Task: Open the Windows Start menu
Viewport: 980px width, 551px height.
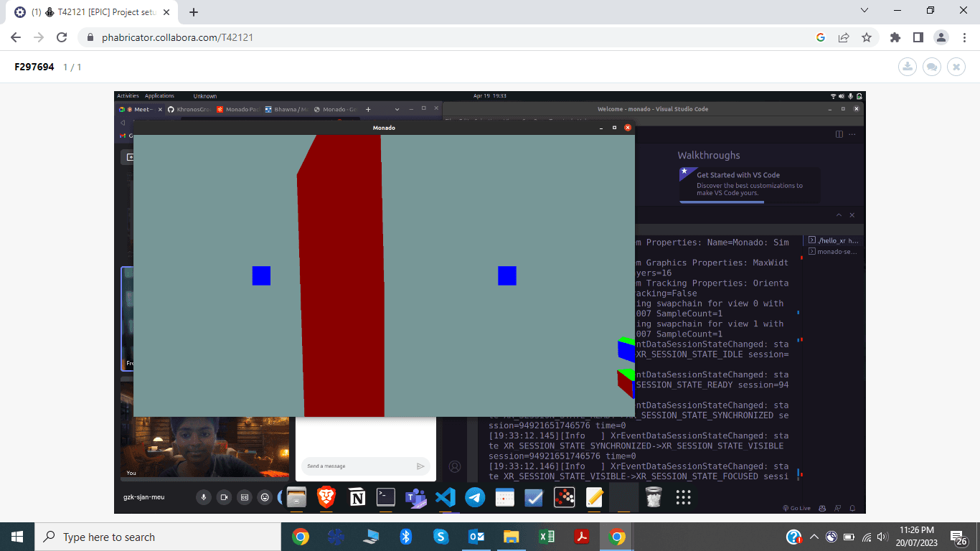Action: (x=17, y=537)
